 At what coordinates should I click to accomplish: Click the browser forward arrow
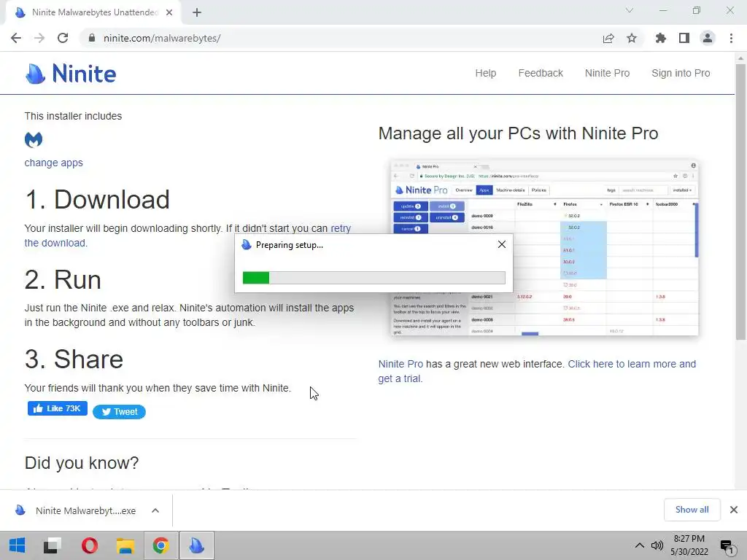point(39,38)
